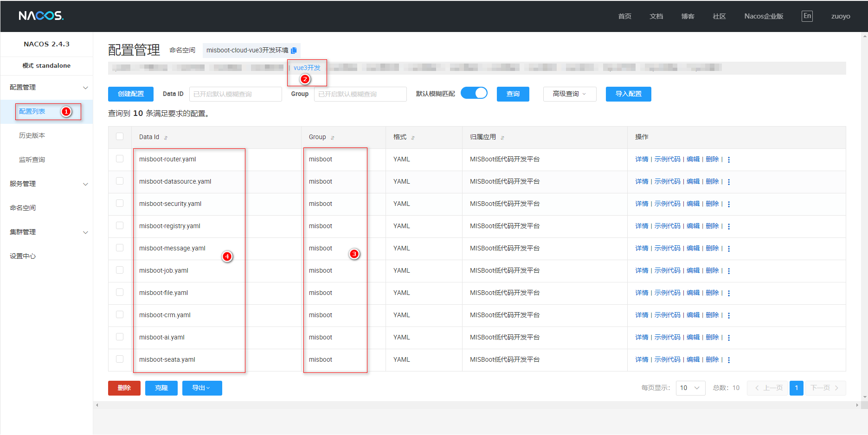Open 文档 in top navigation
Screen dimensions: 868x435
coord(656,16)
